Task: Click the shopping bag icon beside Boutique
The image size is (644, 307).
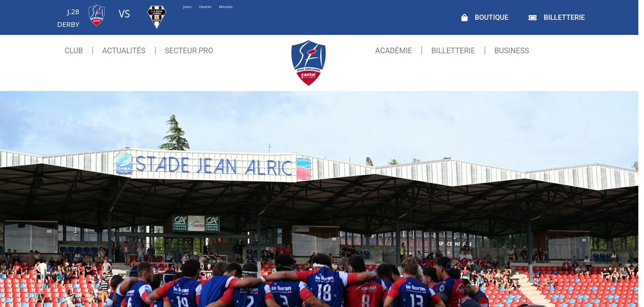Action: coord(464,17)
